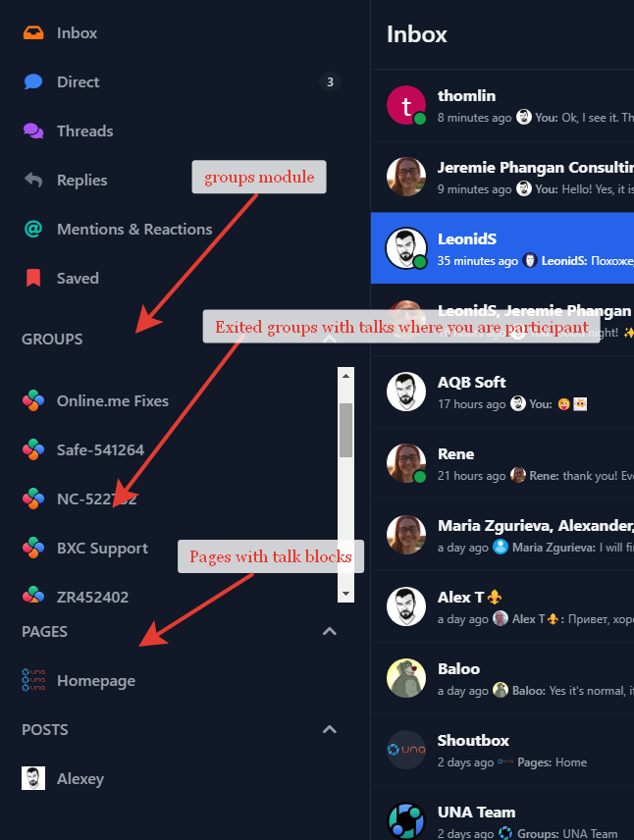Click the Direct chat bubble icon
The height and width of the screenshot is (840, 634).
33,82
